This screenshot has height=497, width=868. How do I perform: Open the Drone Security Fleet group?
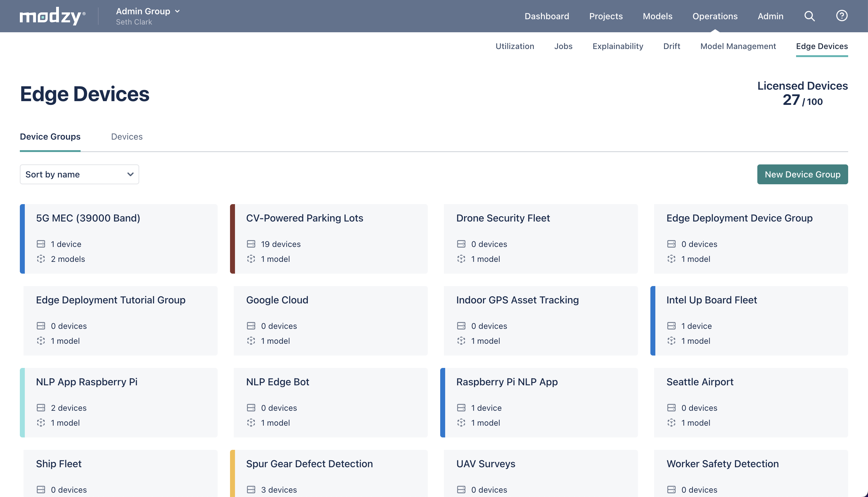540,239
